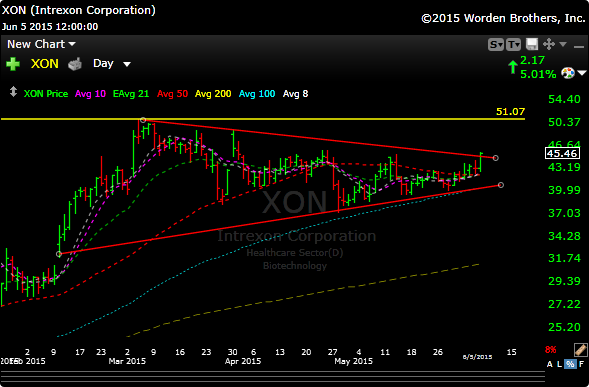This screenshot has width=589, height=387.
Task: Click the Avg 200 legend label
Action: [213, 94]
